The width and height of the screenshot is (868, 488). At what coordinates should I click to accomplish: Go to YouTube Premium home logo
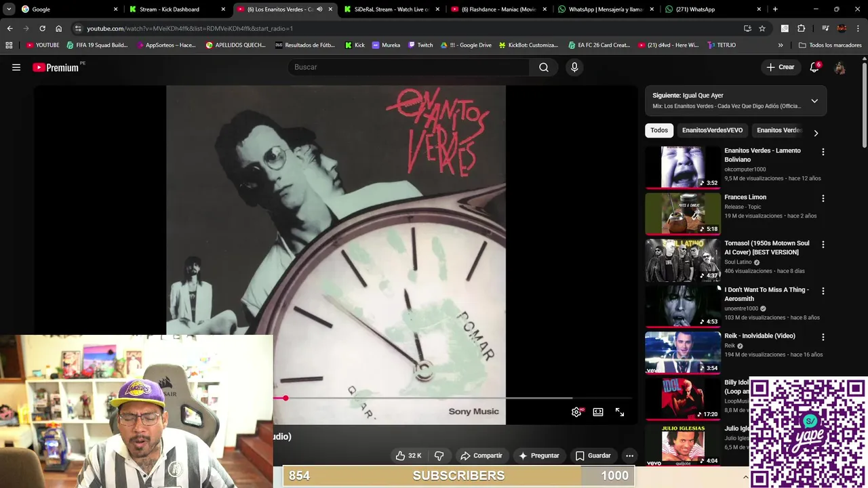pyautogui.click(x=56, y=67)
